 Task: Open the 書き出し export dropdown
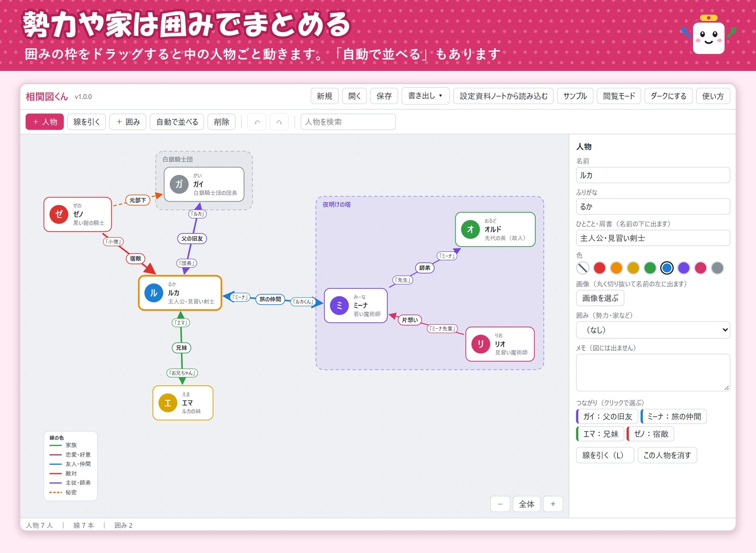[x=425, y=96]
